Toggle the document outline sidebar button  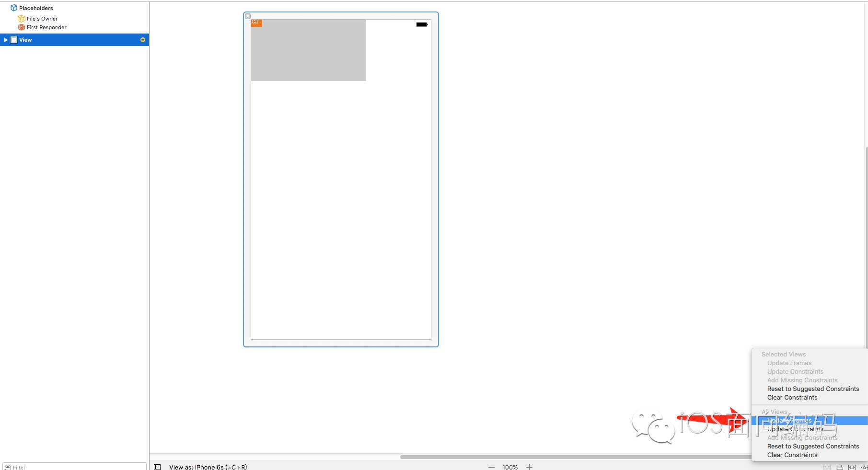157,467
